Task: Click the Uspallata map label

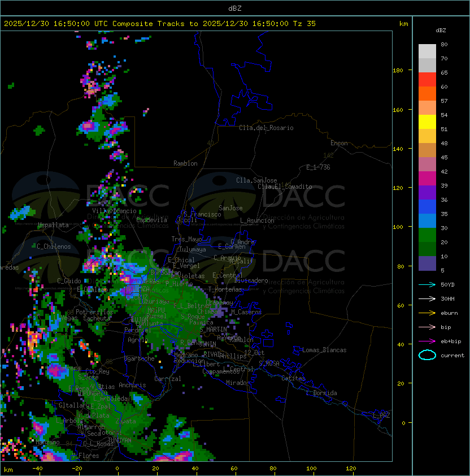Action: pyautogui.click(x=54, y=225)
